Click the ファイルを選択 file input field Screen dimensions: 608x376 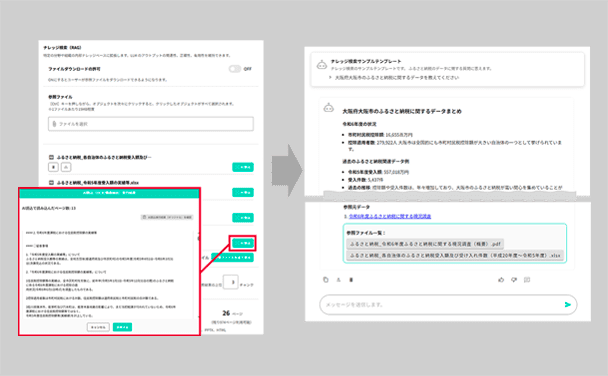pyautogui.click(x=151, y=124)
